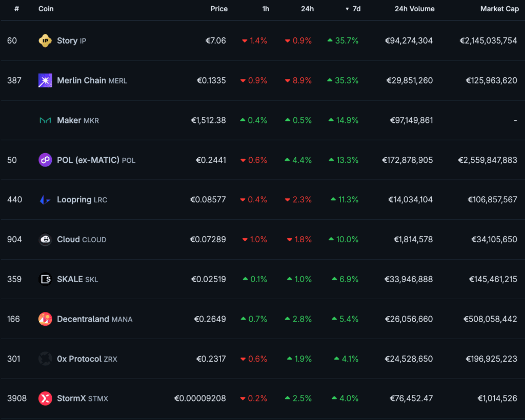Click Merlin Chain 24h change 8.9%
Image resolution: width=525 pixels, height=420 pixels.
pyautogui.click(x=298, y=80)
